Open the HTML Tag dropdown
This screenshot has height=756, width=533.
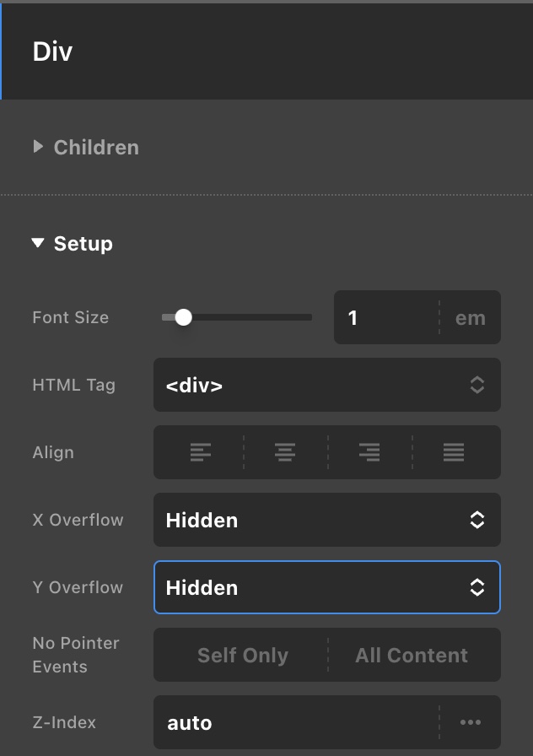[326, 386]
